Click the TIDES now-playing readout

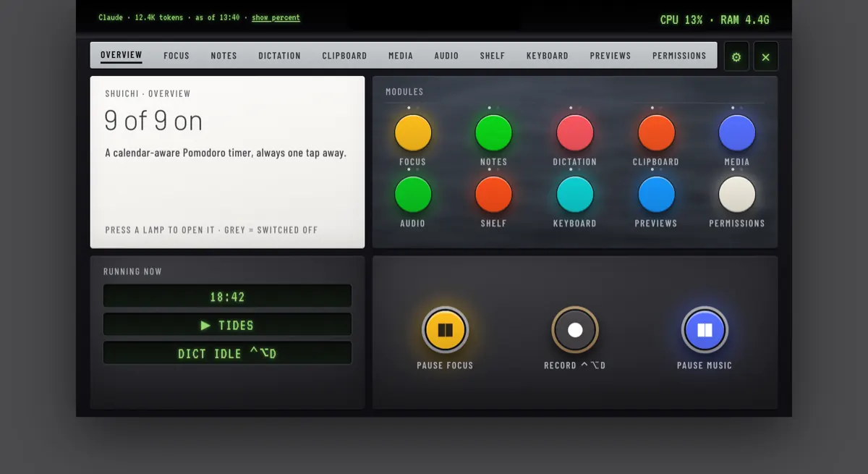[228, 325]
